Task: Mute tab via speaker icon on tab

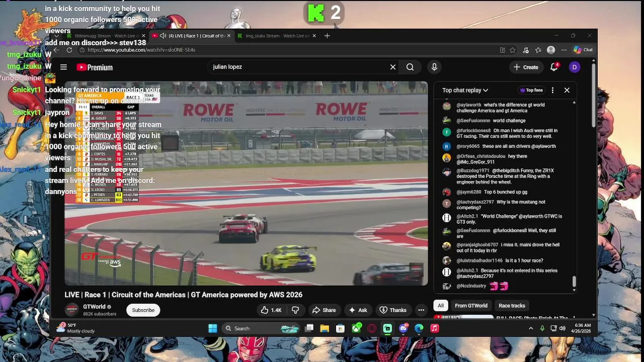Action: (x=163, y=36)
